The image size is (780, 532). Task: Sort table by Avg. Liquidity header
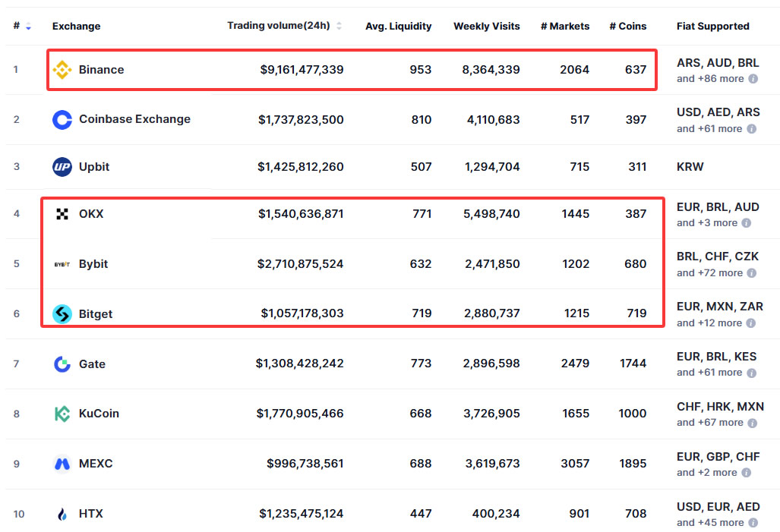click(x=398, y=26)
